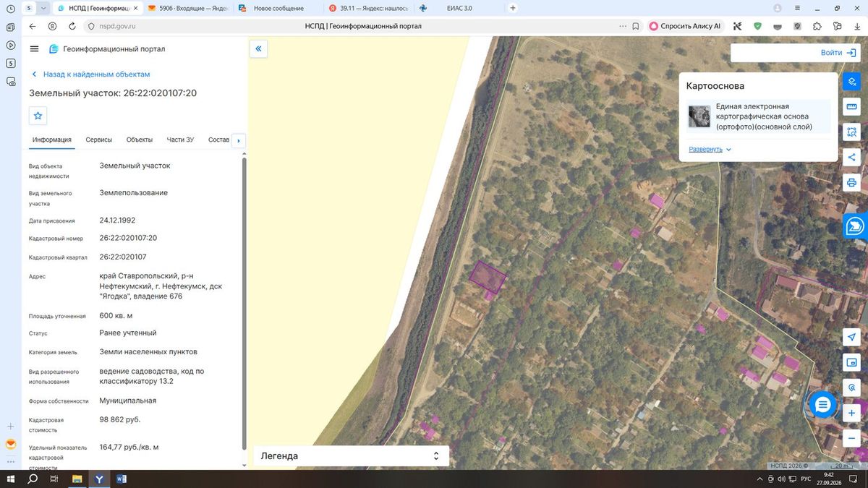Go back with the browser arrow
Viewport: 868px width, 488px height.
coord(33,26)
